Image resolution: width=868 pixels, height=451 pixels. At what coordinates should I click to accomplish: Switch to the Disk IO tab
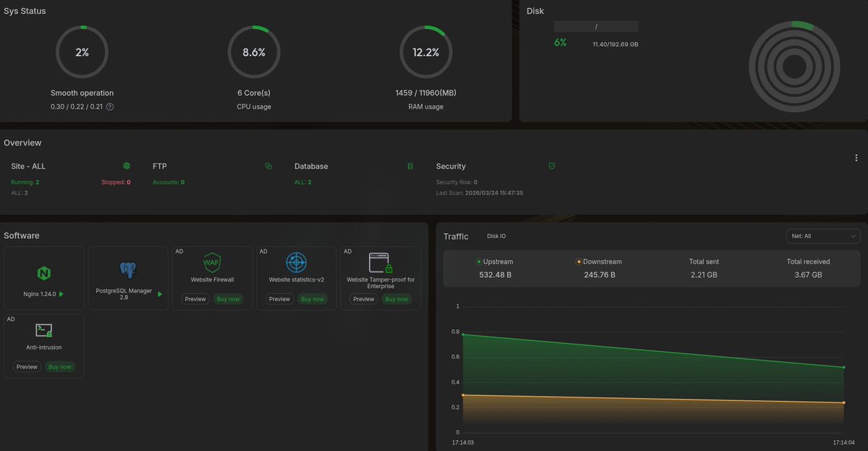pyautogui.click(x=497, y=236)
